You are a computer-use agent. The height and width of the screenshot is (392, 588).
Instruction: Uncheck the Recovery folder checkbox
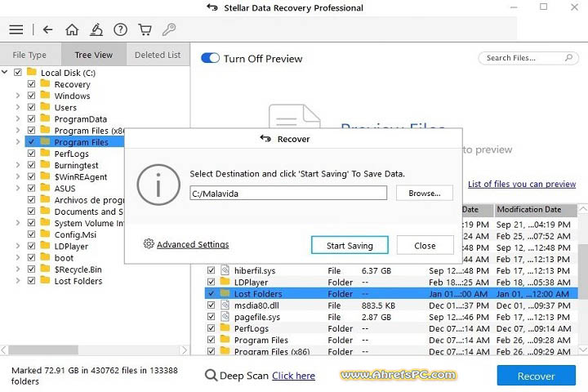tap(32, 84)
